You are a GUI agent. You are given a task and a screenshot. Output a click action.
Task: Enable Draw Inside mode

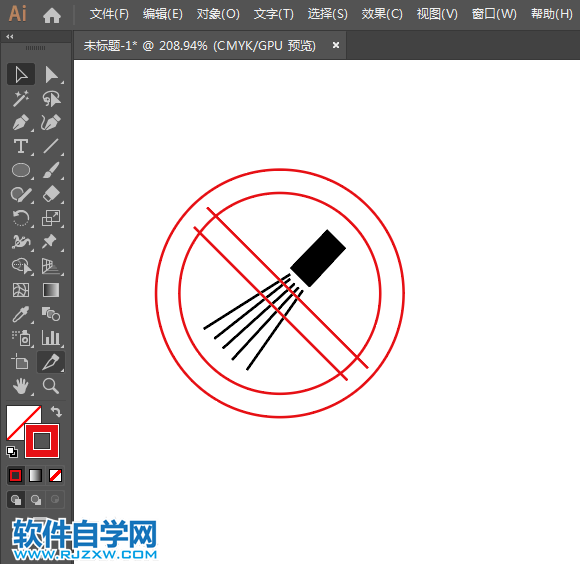[55, 500]
